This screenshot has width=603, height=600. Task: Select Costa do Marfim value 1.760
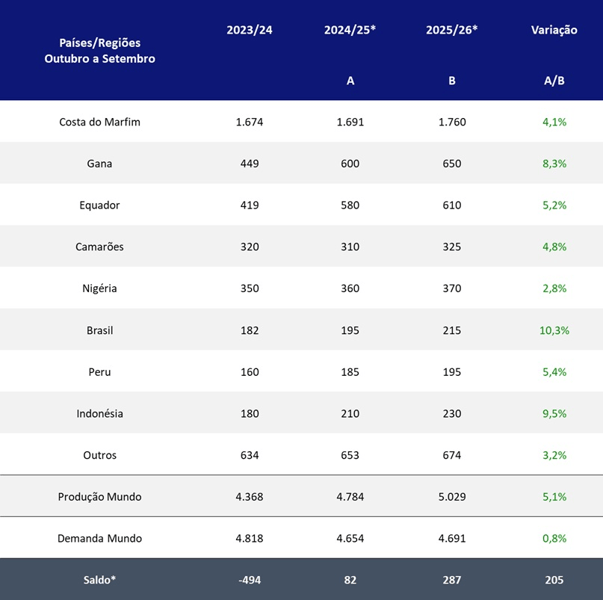click(x=452, y=122)
